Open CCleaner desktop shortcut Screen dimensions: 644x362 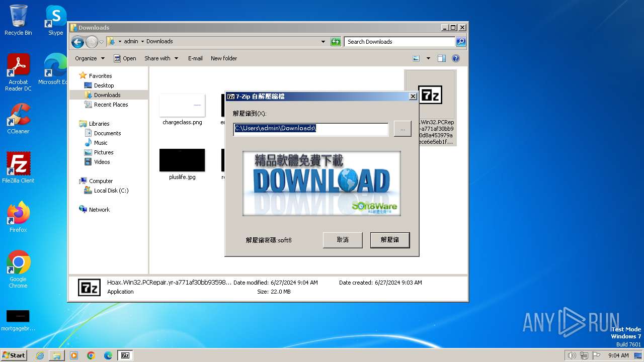click(18, 119)
